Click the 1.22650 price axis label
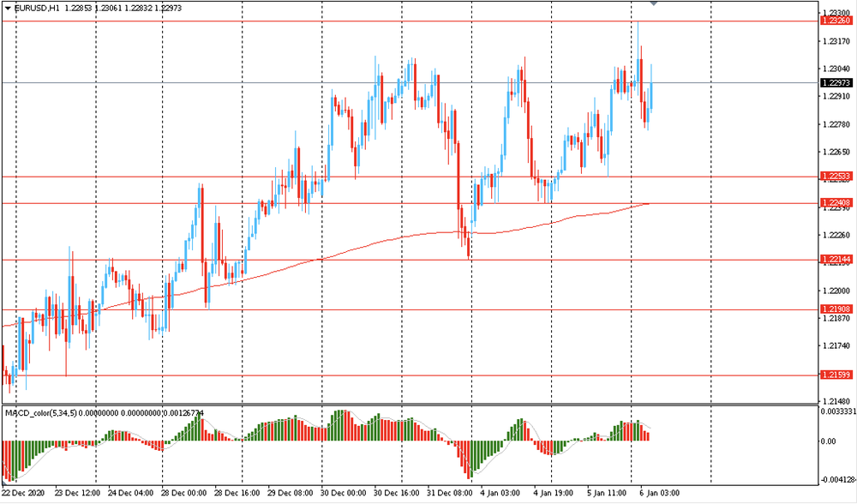The width and height of the screenshot is (857, 504). point(836,152)
